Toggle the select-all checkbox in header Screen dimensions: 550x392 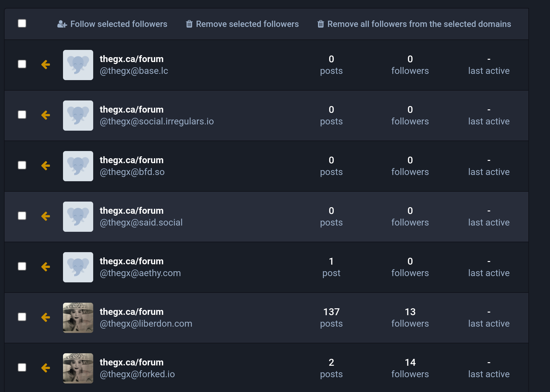point(22,23)
